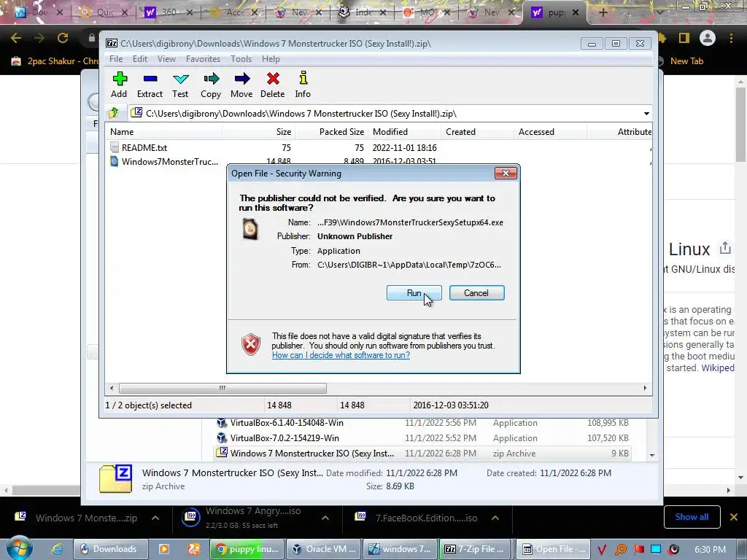The image size is (747, 560).
Task: Select VirtualBox-7.0.2-154219-Win in Explorer
Action: 423,438
